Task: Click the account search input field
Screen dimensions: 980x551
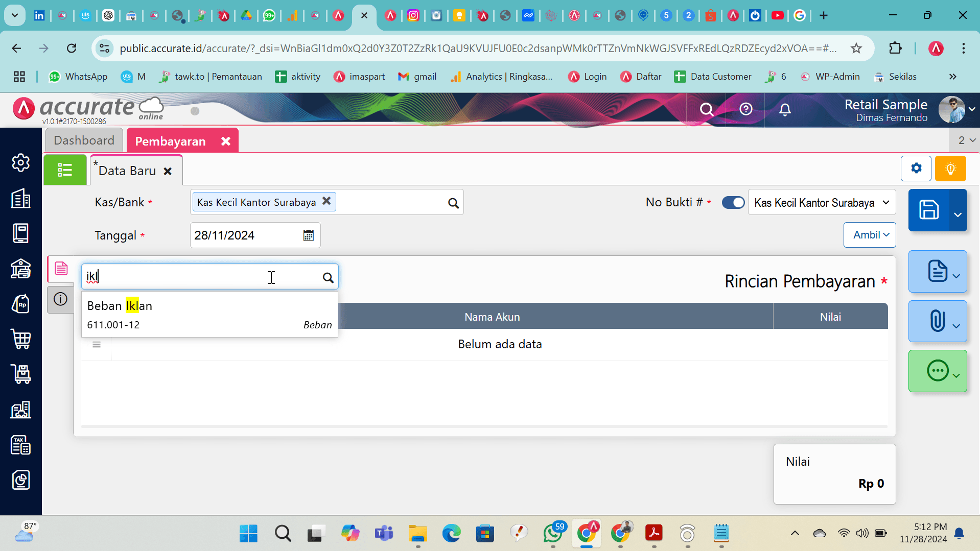Action: (202, 277)
